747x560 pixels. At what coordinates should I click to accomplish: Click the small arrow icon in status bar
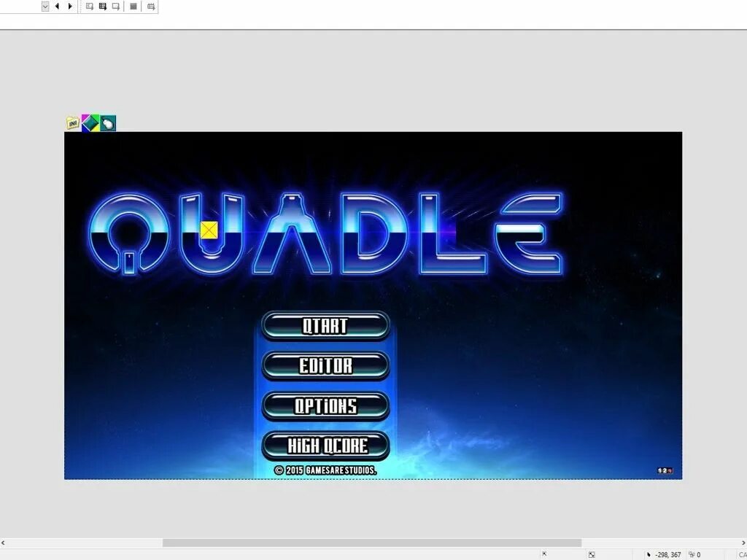coord(544,554)
